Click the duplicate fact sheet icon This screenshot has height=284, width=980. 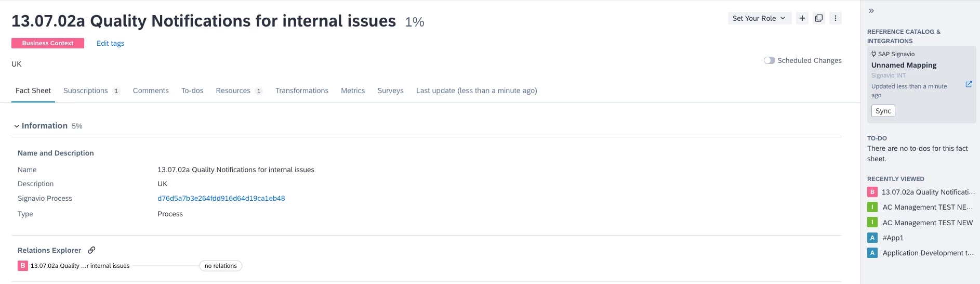coord(819,18)
